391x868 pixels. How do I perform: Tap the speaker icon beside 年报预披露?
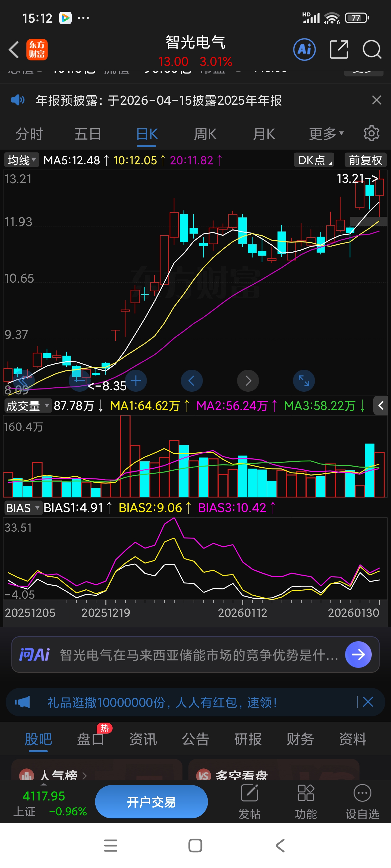[x=18, y=100]
